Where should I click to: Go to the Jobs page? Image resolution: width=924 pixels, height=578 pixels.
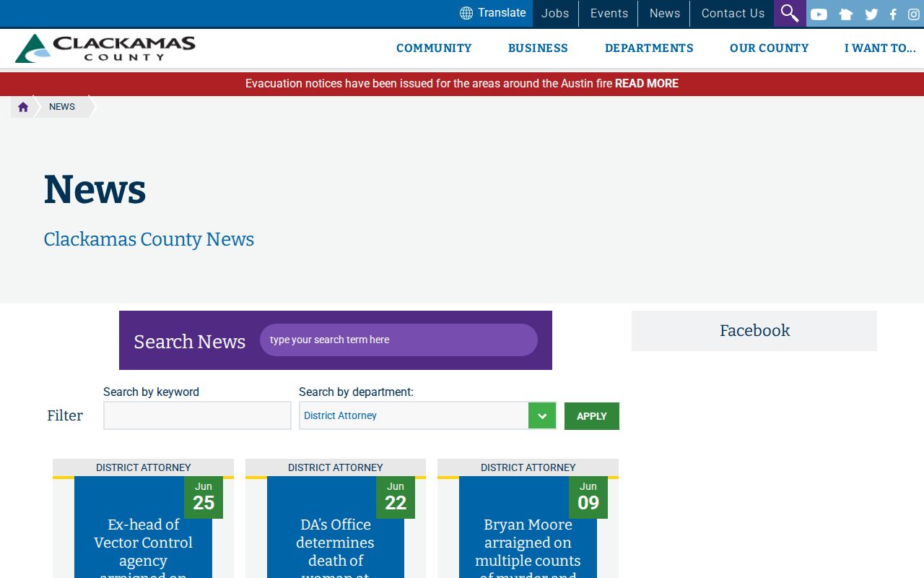coord(555,13)
